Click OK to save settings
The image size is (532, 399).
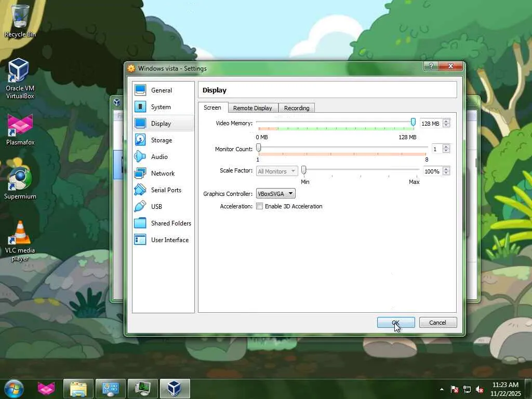[396, 323]
